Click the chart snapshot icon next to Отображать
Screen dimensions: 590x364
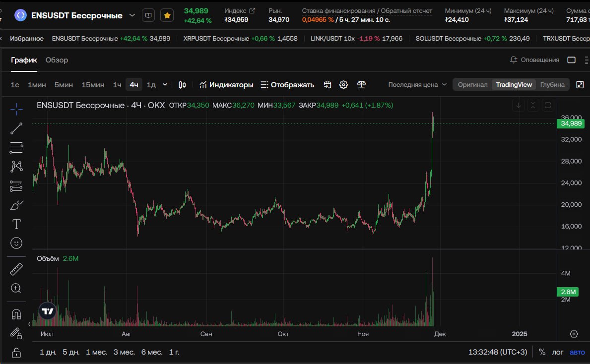click(328, 85)
